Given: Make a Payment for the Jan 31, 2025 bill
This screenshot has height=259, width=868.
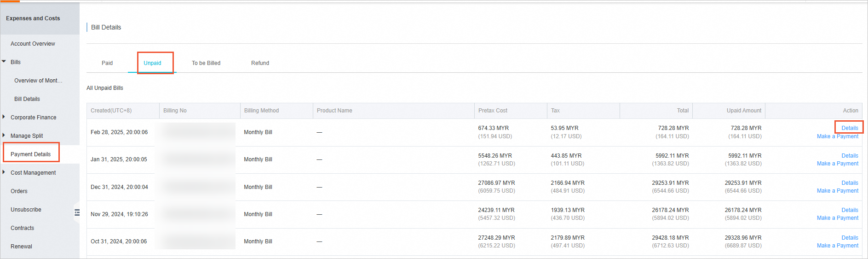Looking at the screenshot, I should click(x=837, y=164).
